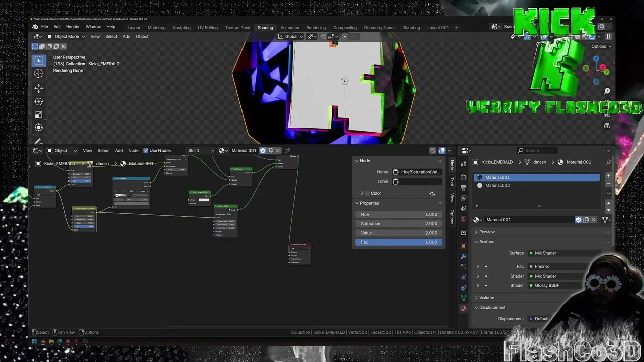Open the Object Data properties tab icon
The height and width of the screenshot is (362, 644).
pos(463,298)
